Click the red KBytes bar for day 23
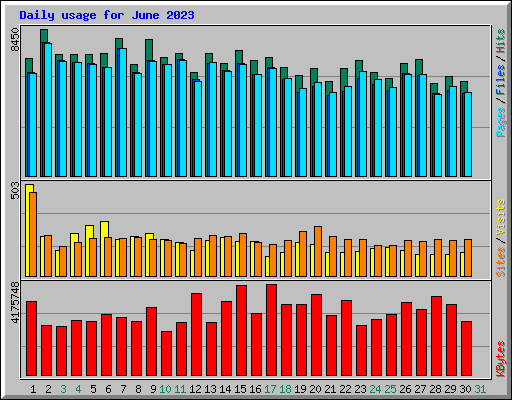The width and height of the screenshot is (512, 400). (x=362, y=351)
